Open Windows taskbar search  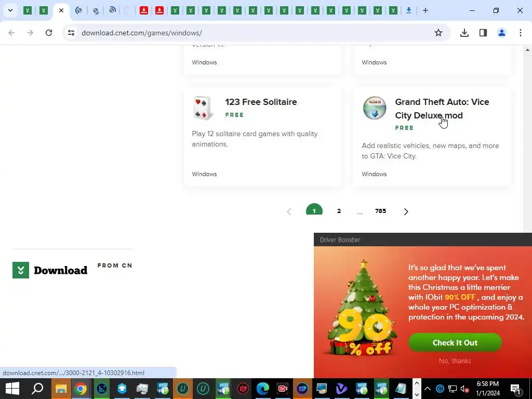click(37, 389)
